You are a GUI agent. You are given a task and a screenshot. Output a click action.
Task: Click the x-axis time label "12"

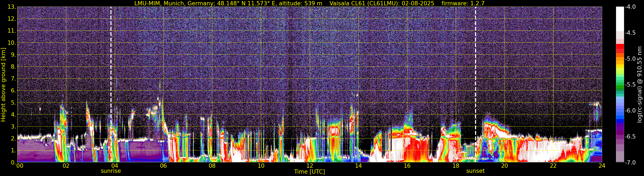pos(310,166)
